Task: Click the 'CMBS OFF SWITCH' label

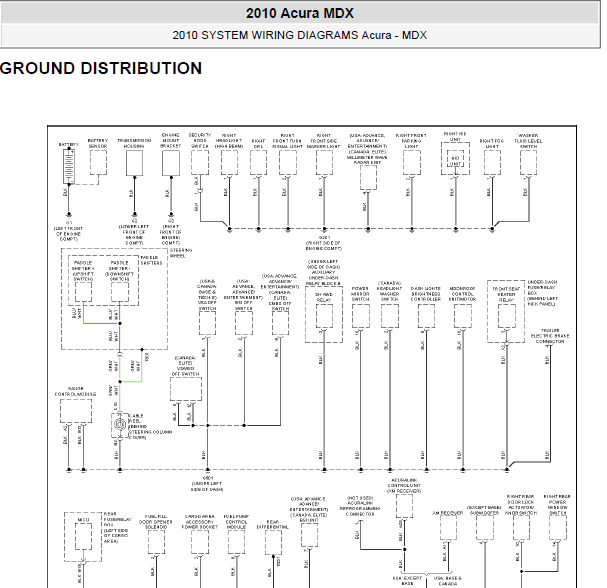Action: (280, 307)
